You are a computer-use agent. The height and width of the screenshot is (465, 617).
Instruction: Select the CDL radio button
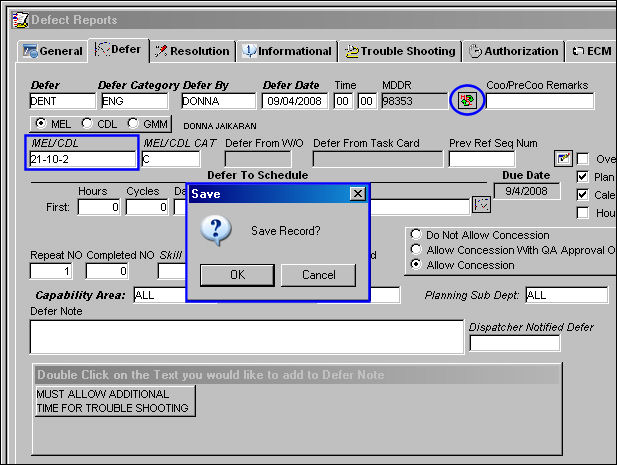pyautogui.click(x=87, y=124)
